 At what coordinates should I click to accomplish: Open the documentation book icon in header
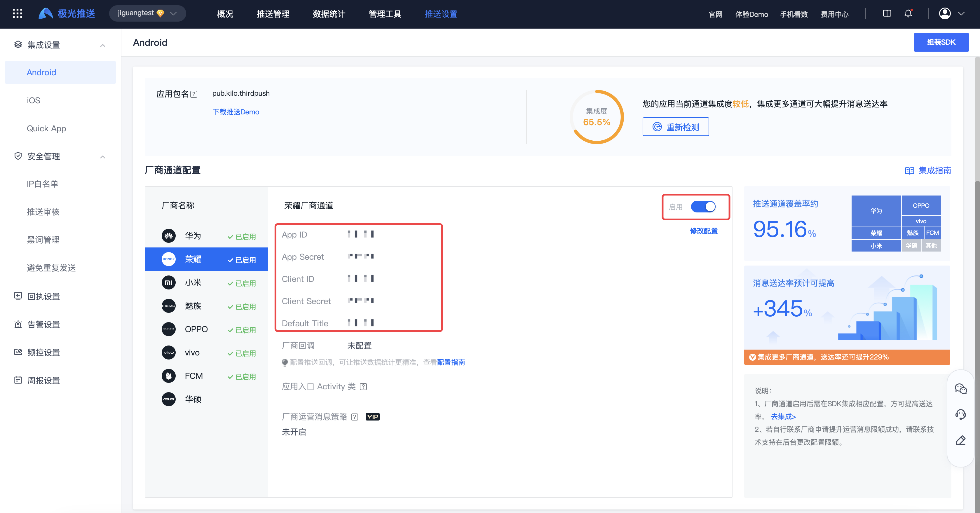coord(887,14)
